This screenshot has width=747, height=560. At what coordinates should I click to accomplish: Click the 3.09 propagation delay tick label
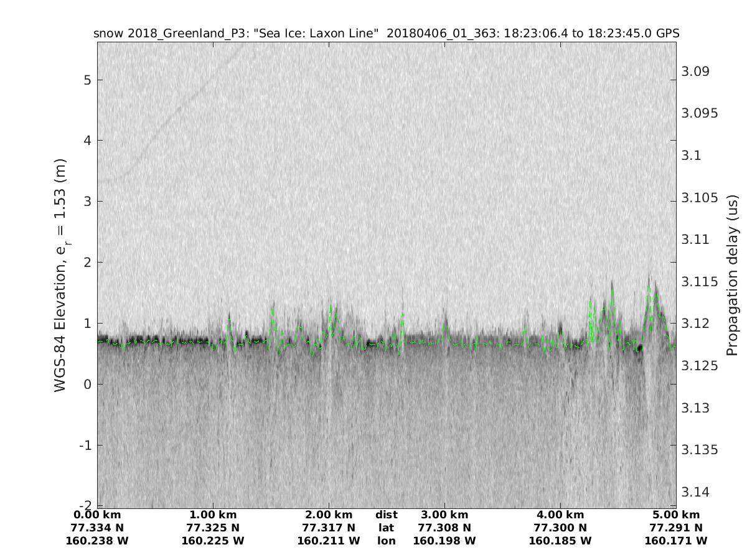[x=695, y=71]
